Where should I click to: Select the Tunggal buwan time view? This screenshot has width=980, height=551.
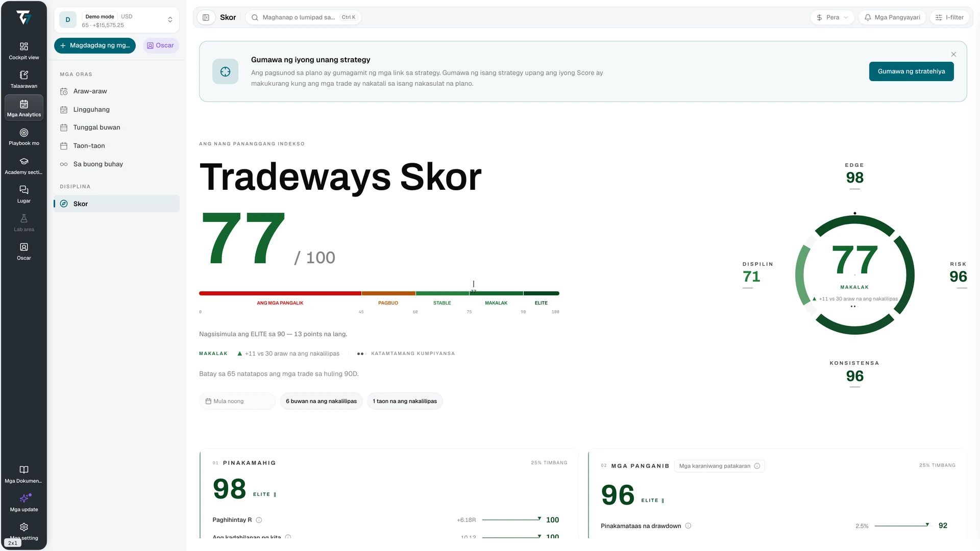116,128
